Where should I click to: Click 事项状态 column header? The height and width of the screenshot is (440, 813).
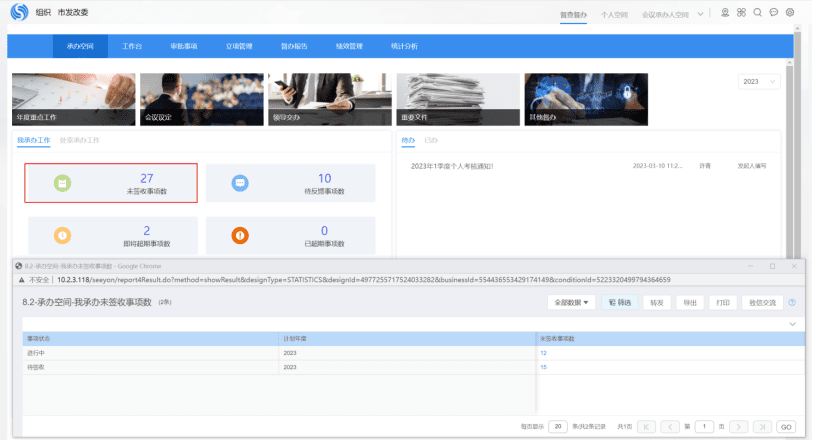(150, 338)
